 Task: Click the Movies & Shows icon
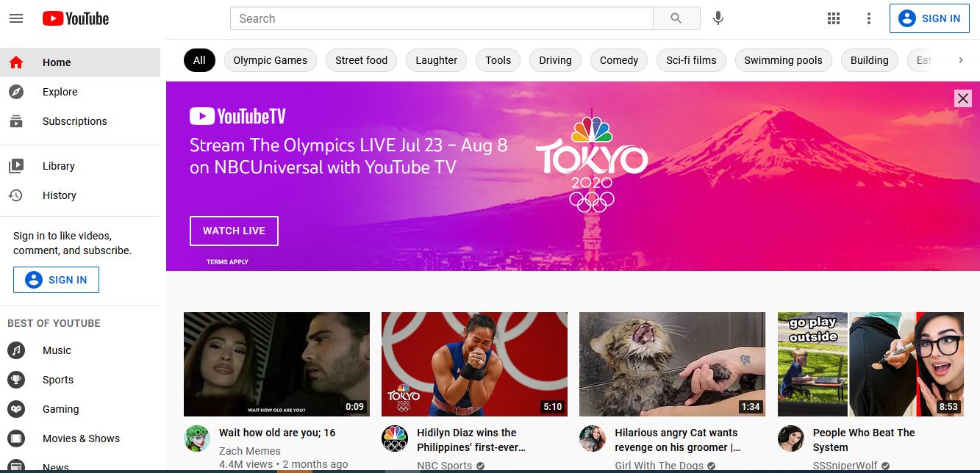(x=16, y=438)
